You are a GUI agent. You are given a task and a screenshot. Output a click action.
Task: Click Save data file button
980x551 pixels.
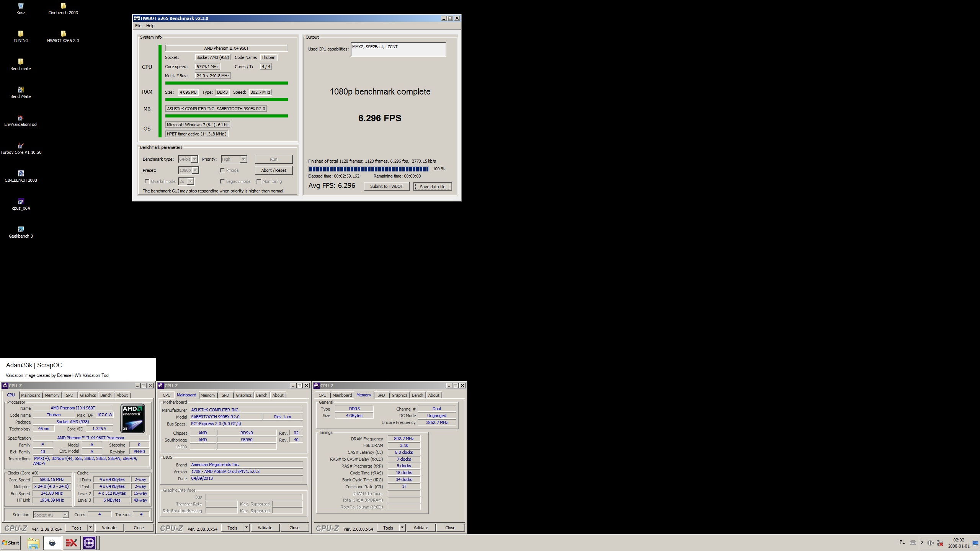[x=433, y=186]
